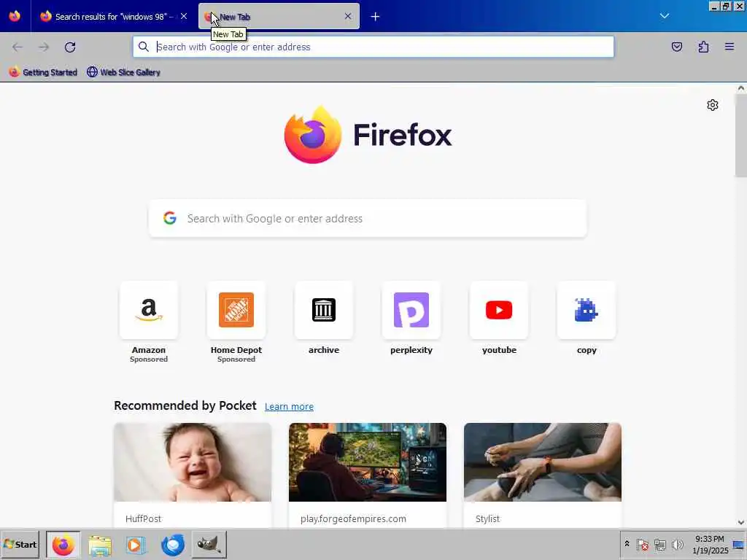Close the New Tab tab
Viewport: 747px width, 560px height.
pos(348,16)
